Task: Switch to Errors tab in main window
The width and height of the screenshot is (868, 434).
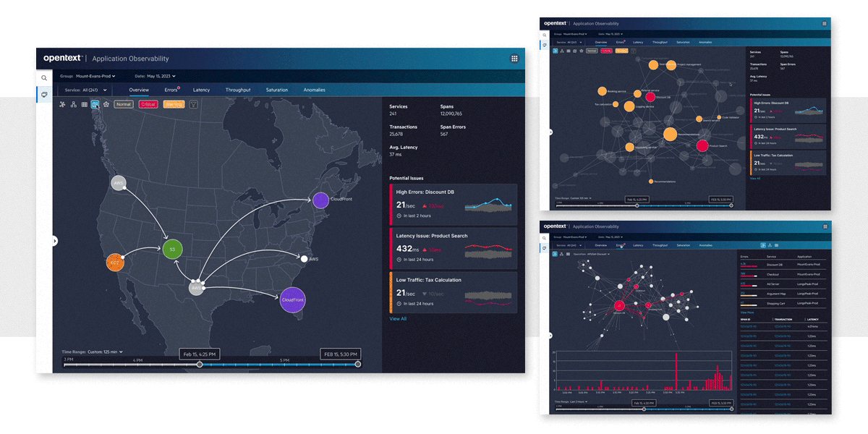Action: tap(171, 90)
